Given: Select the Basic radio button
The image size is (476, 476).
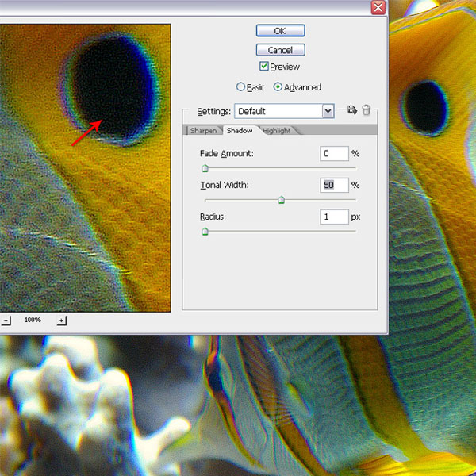Looking at the screenshot, I should (241, 87).
